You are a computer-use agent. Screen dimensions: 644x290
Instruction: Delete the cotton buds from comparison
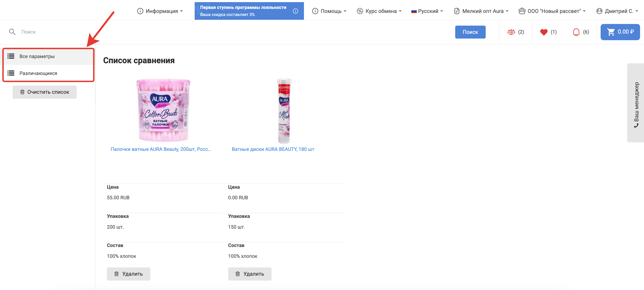coord(129,274)
